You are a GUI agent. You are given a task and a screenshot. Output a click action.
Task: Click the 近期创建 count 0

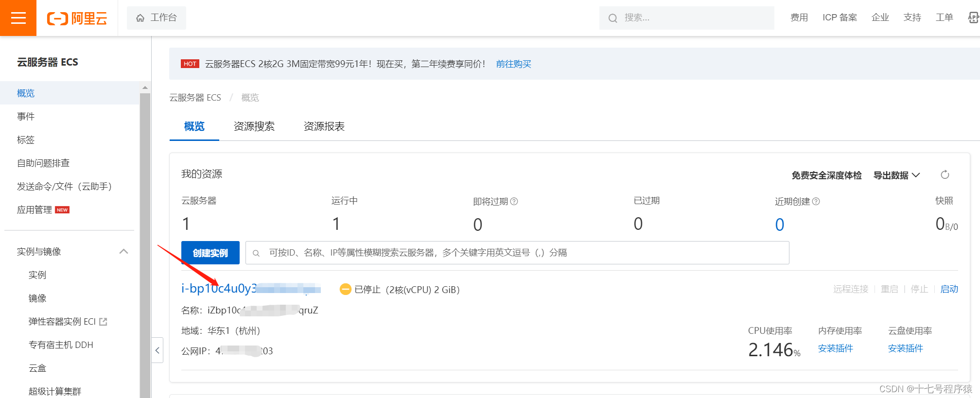pos(779,225)
